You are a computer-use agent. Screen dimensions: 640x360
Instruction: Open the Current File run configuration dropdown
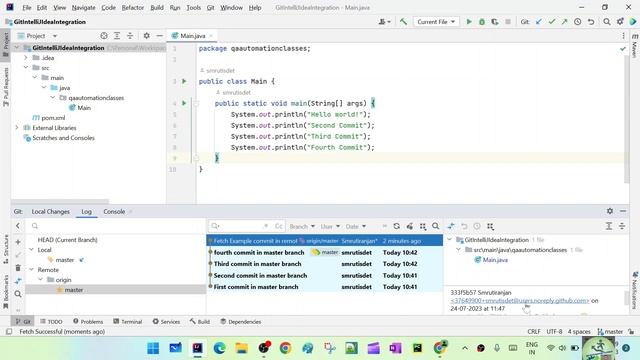click(x=436, y=22)
